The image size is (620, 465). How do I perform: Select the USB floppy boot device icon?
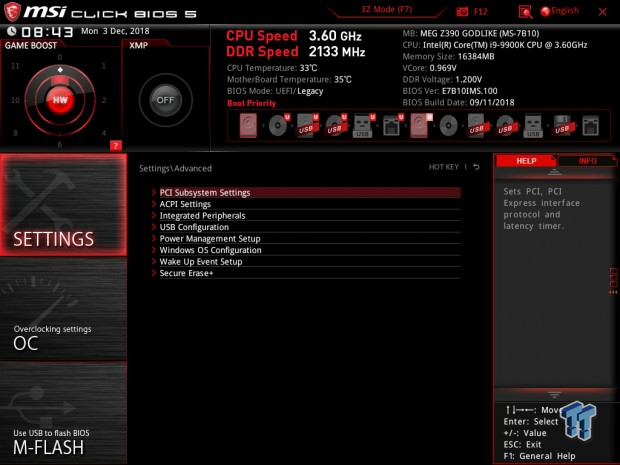coord(562,126)
